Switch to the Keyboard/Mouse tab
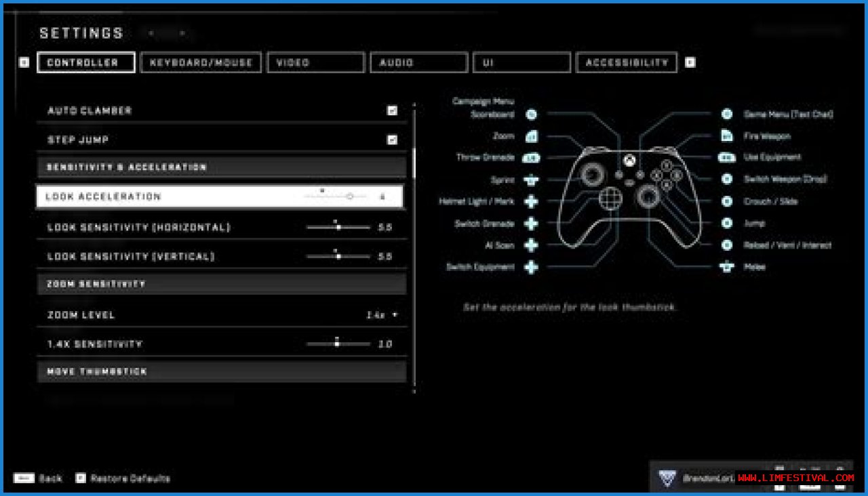Screen dimensions: 868x496 tap(201, 62)
